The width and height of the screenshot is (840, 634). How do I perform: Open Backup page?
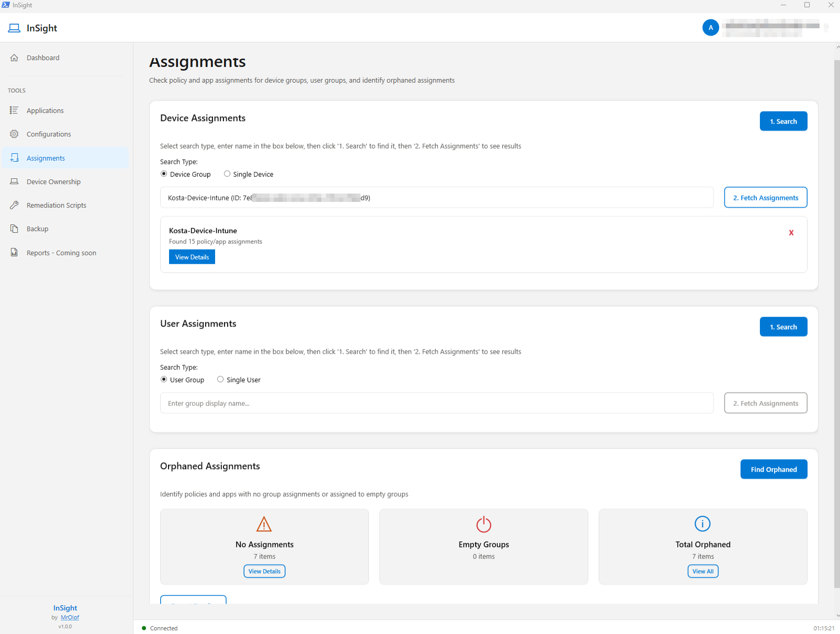65,229
